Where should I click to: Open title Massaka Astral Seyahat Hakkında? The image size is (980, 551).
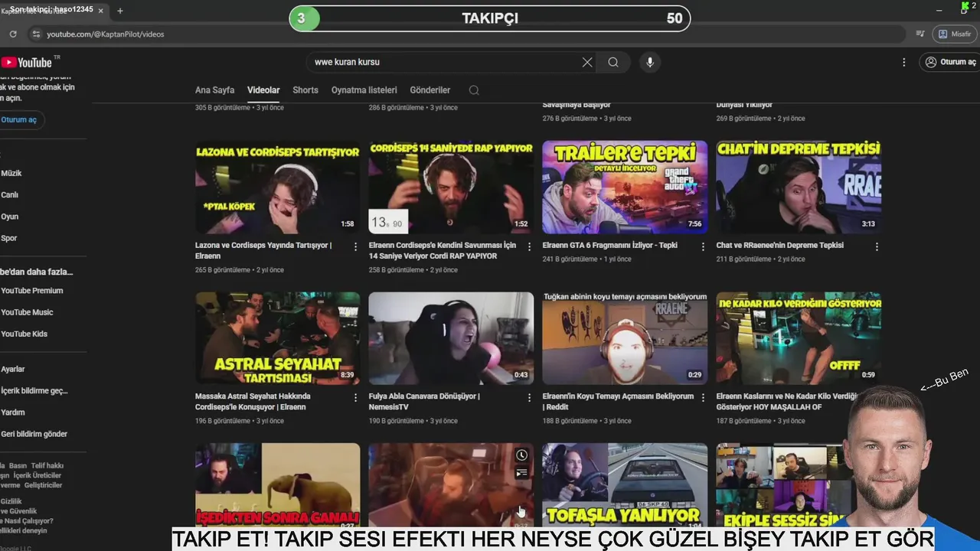pyautogui.click(x=253, y=402)
